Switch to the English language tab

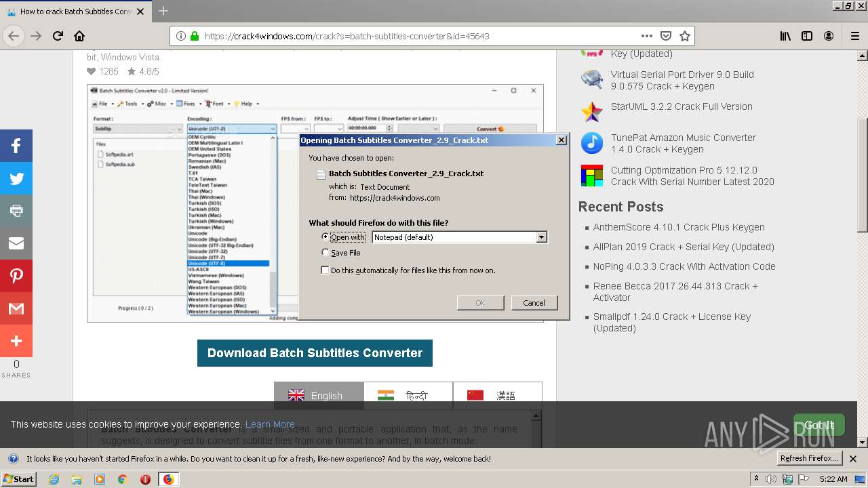pos(319,396)
